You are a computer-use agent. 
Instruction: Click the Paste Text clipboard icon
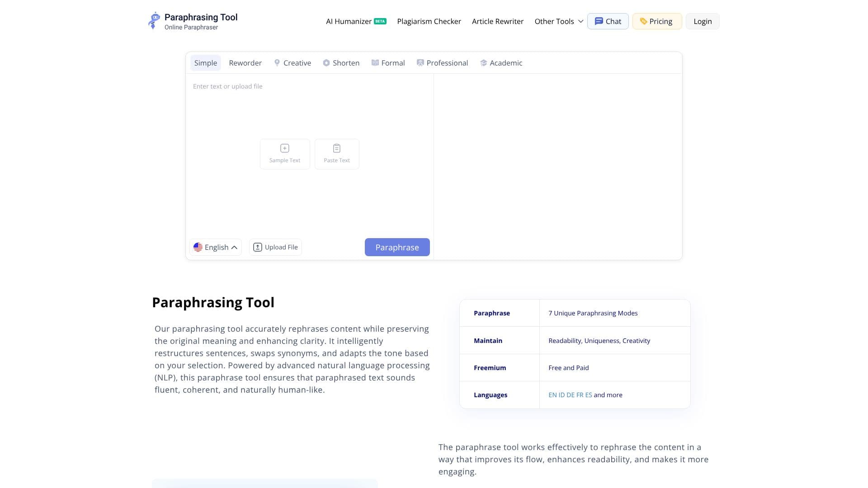[x=337, y=148]
